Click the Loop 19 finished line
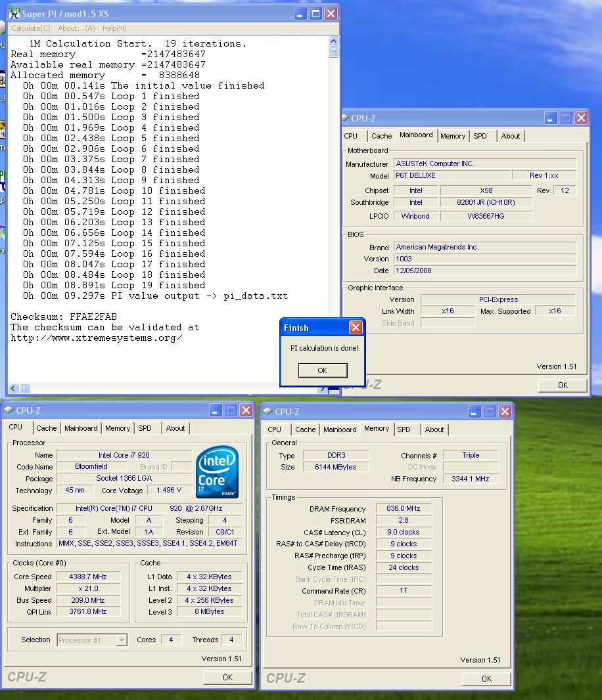 click(x=114, y=285)
